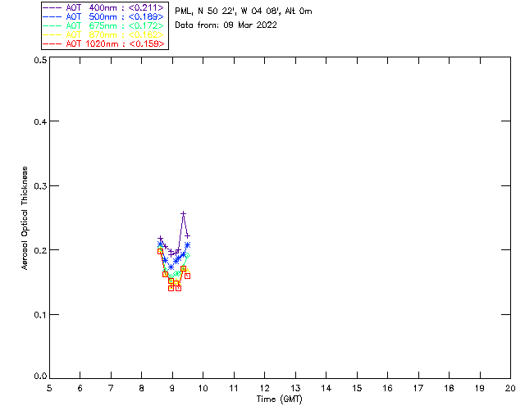The height and width of the screenshot is (420, 525).
Task: Click the last green 675nm diamond marker
Action: tap(188, 256)
